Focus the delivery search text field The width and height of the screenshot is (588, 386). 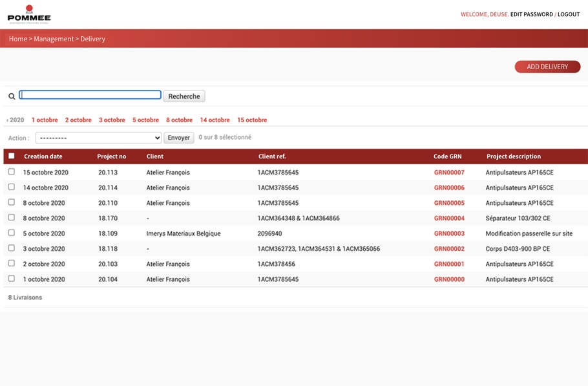(90, 95)
